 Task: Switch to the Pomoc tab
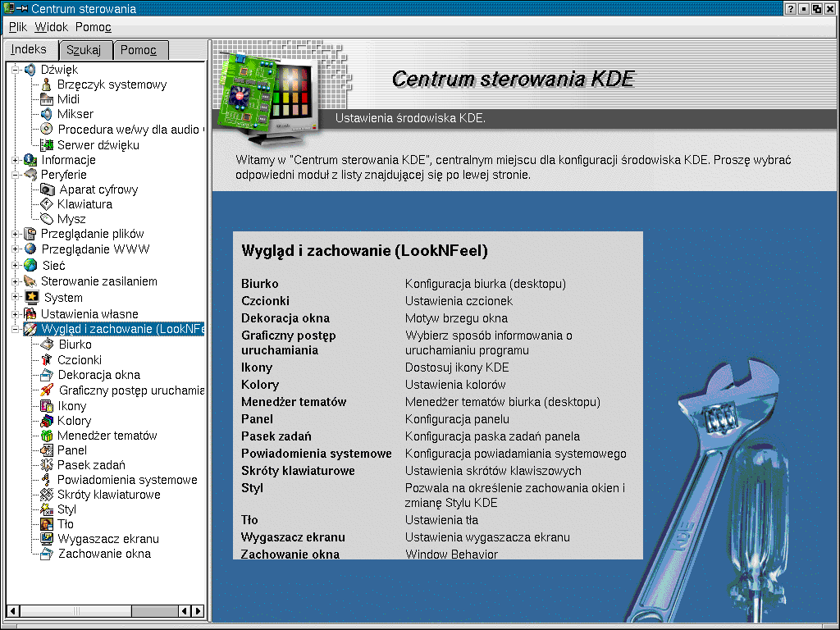pos(141,50)
